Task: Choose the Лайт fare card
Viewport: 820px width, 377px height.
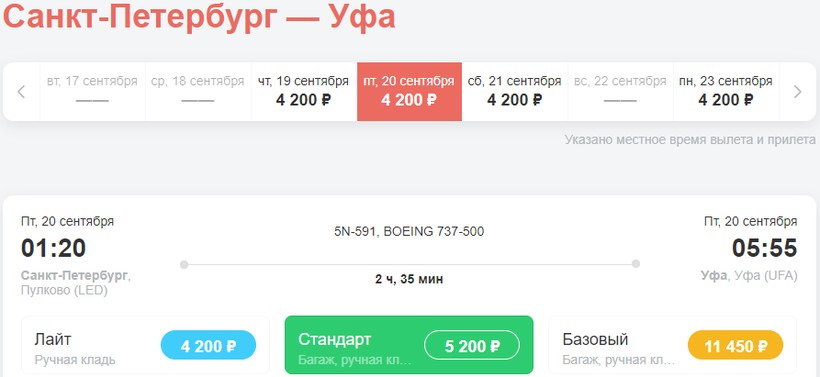Action: pyautogui.click(x=145, y=346)
